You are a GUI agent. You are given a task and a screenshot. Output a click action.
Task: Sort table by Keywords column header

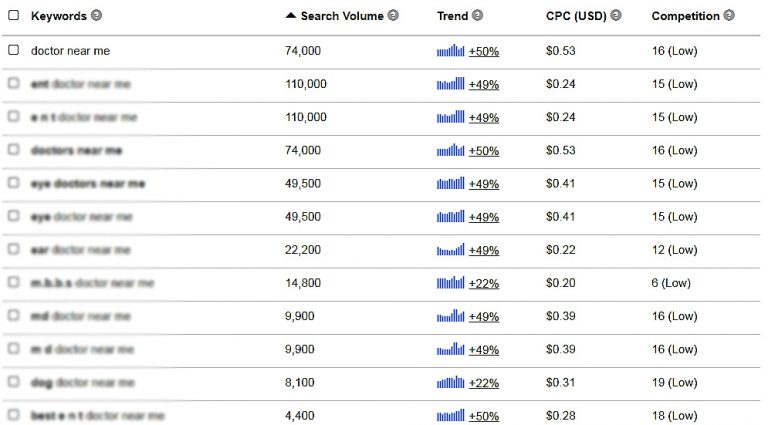[x=59, y=16]
